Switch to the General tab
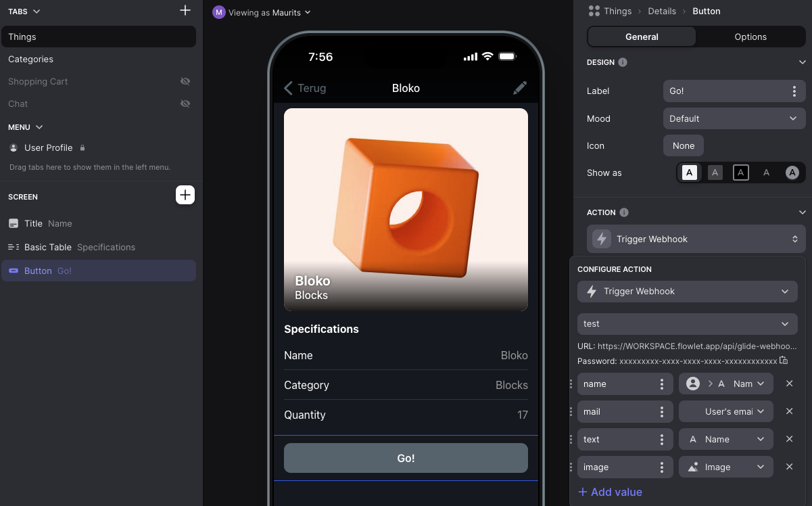 [642, 37]
